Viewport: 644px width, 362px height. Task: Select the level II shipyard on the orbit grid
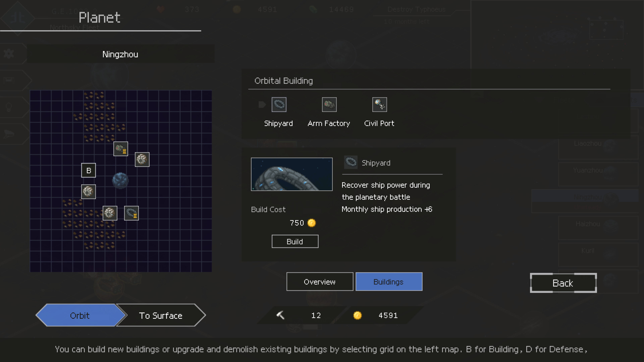[x=131, y=214]
